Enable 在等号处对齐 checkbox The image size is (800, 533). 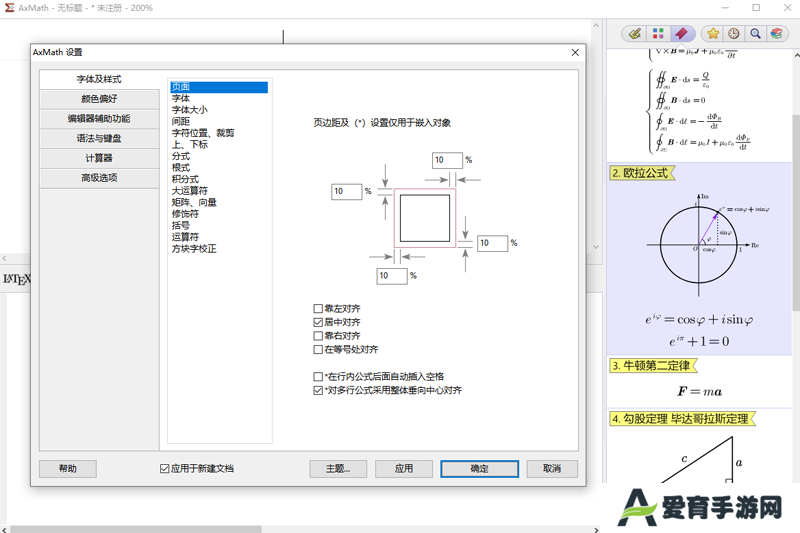[318, 349]
